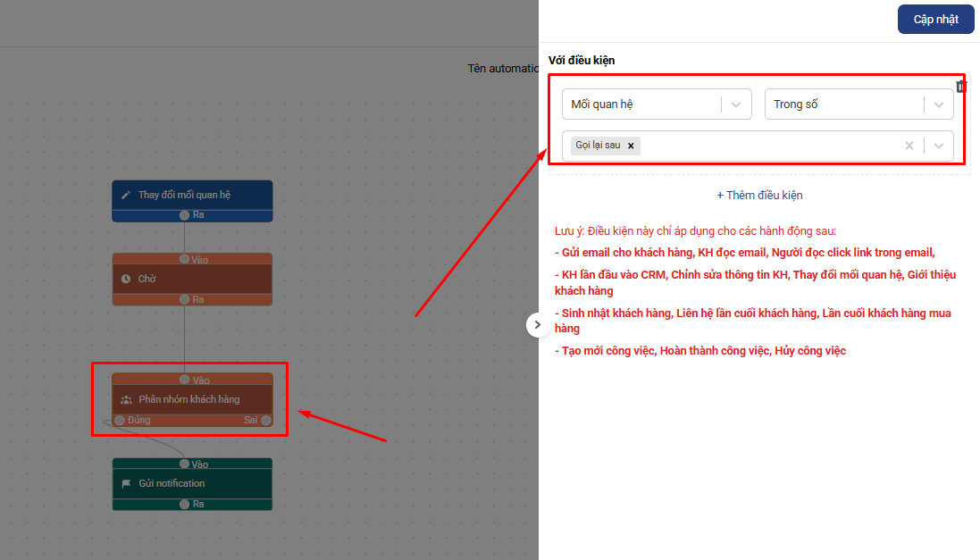Click the flag icon on 'Gửi notification'
980x560 pixels.
pos(126,483)
